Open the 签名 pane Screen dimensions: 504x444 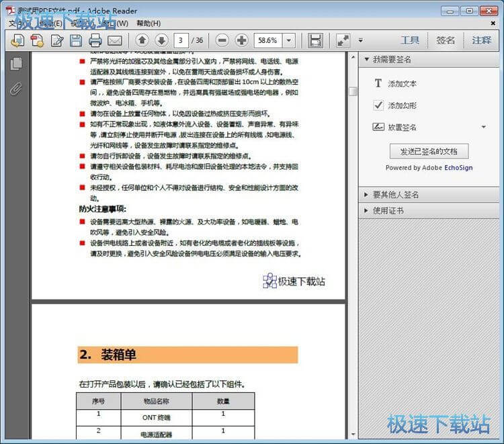(x=446, y=40)
